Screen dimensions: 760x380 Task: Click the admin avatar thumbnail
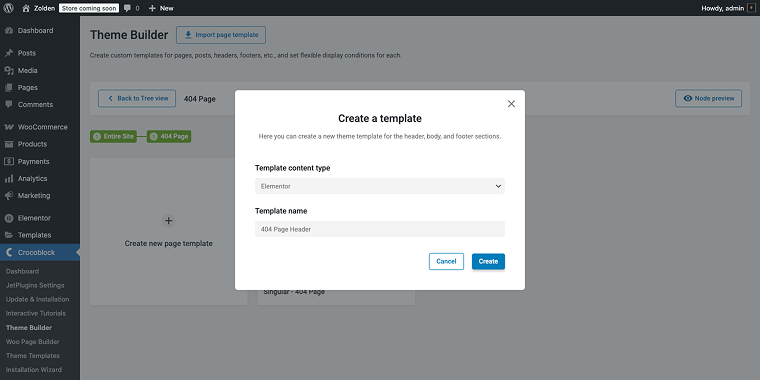751,8
